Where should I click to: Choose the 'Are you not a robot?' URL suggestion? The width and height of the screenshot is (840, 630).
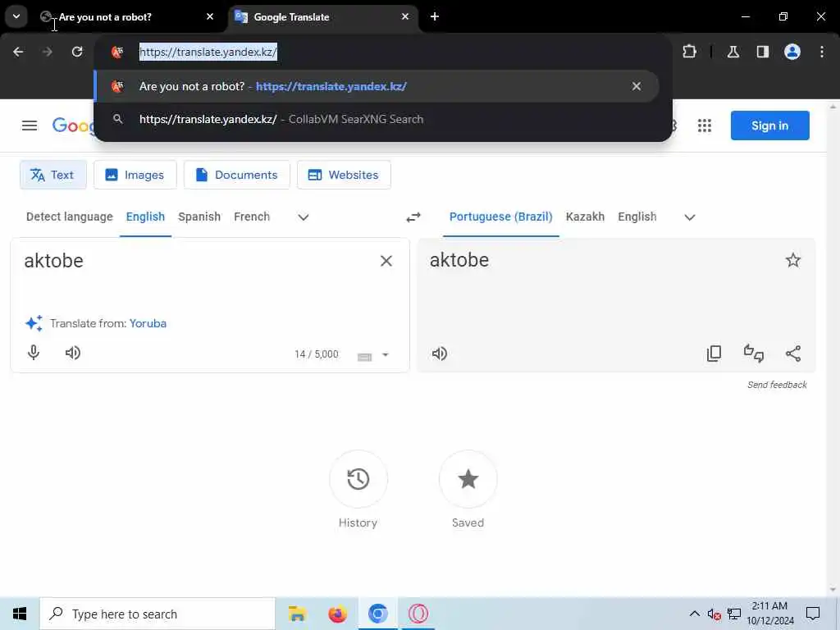pos(376,86)
